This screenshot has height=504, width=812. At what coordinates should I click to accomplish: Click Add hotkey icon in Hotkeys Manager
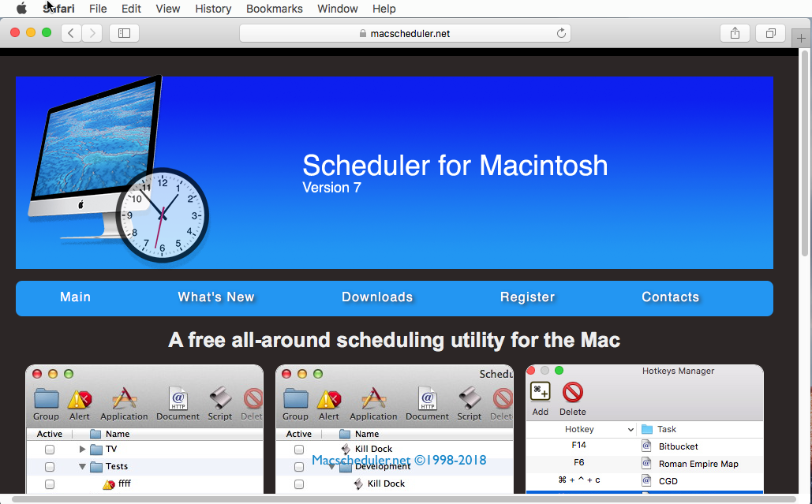[540, 399]
